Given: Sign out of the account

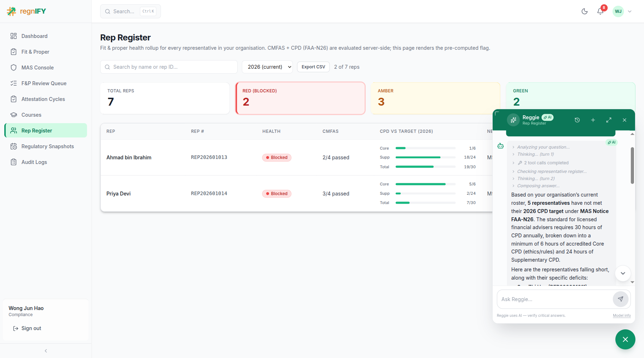Looking at the screenshot, I should tap(27, 328).
